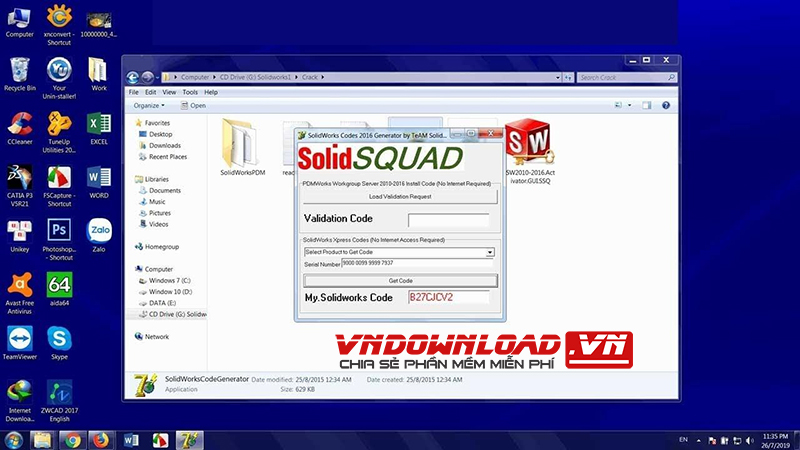Show hidden system tray icons arrow
800x450 pixels.
[698, 440]
